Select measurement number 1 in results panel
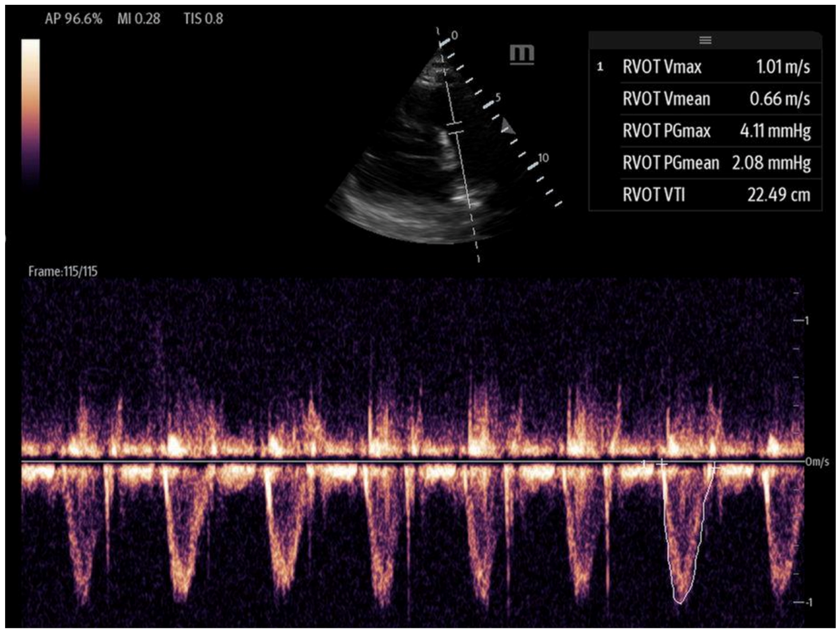840x632 pixels. 600,67
